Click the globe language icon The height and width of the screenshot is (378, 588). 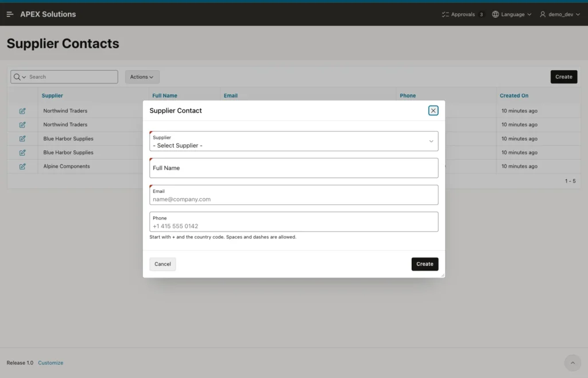coord(496,14)
